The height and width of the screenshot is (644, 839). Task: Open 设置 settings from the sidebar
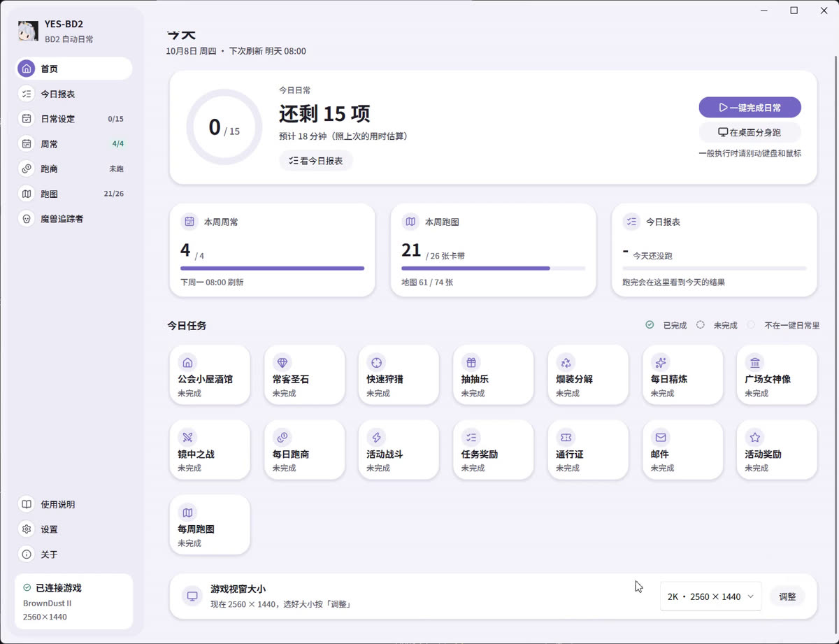tap(73, 529)
